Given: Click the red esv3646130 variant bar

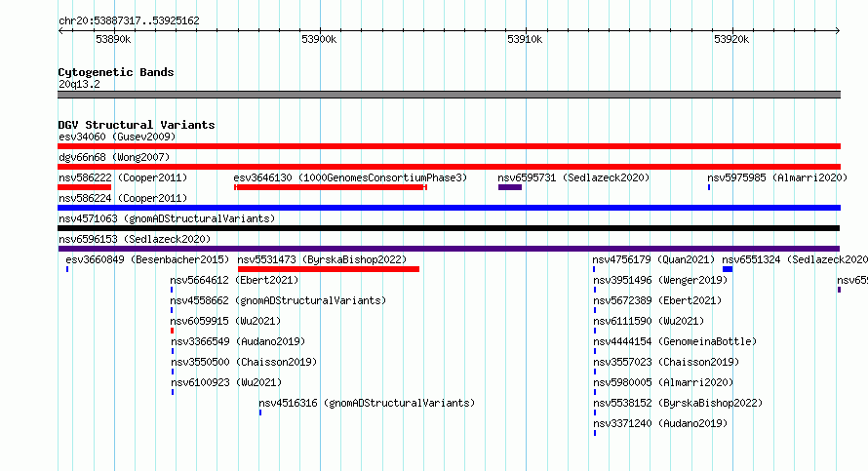Looking at the screenshot, I should click(x=331, y=187).
